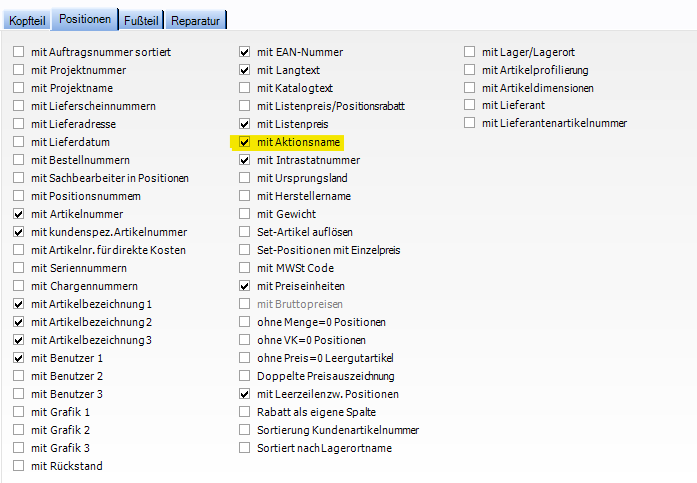Check mit Projektnummer option
This screenshot has width=697, height=483.
(x=20, y=70)
